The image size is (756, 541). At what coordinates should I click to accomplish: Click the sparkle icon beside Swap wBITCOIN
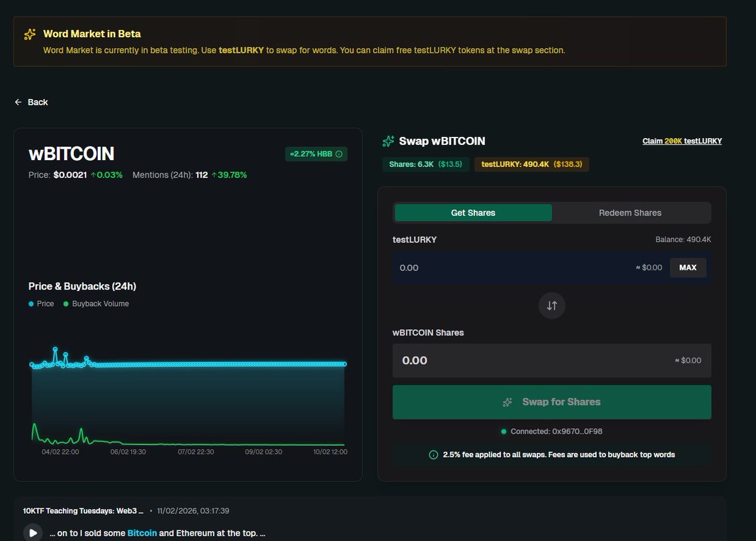[x=388, y=141]
